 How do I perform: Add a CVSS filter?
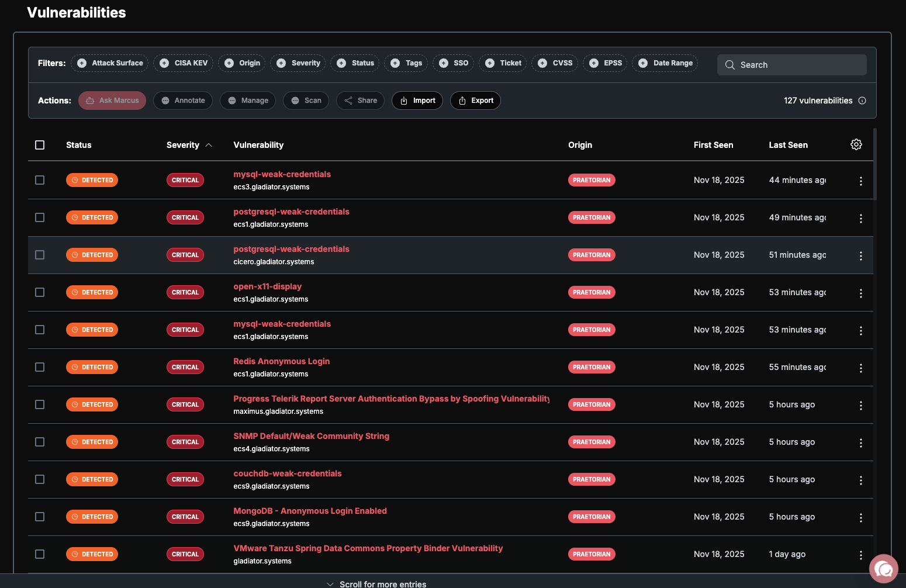(555, 63)
